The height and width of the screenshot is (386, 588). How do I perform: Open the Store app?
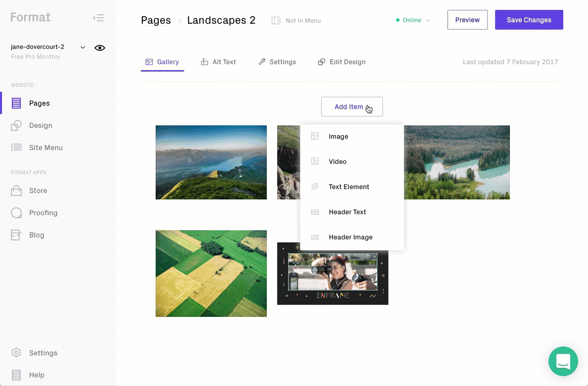click(38, 191)
